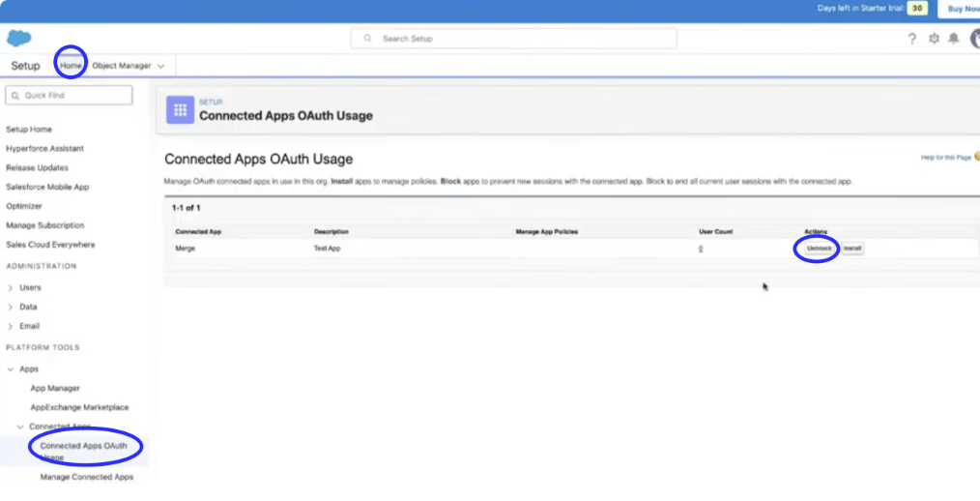Click the Test App description cell
Image resolution: width=980 pixels, height=501 pixels.
(x=327, y=249)
